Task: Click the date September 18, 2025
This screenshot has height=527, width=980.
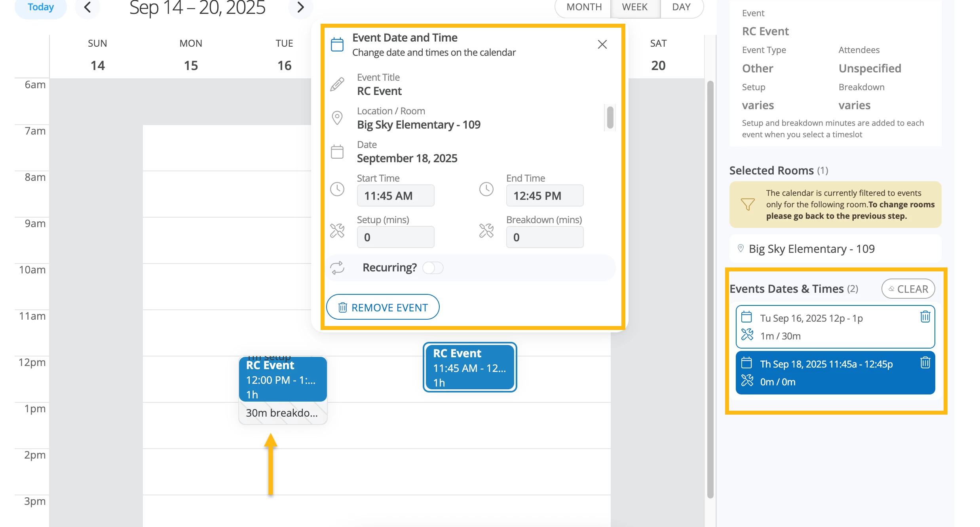Action: (x=407, y=158)
